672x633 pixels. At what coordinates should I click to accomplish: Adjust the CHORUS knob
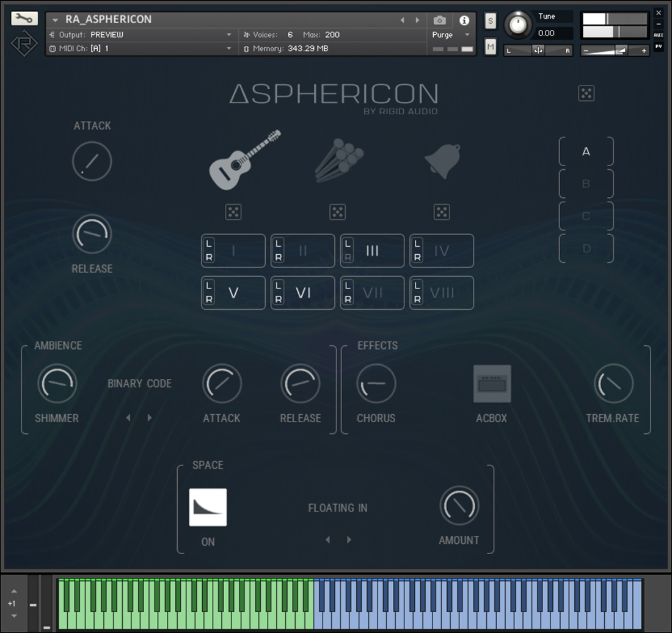pos(376,384)
